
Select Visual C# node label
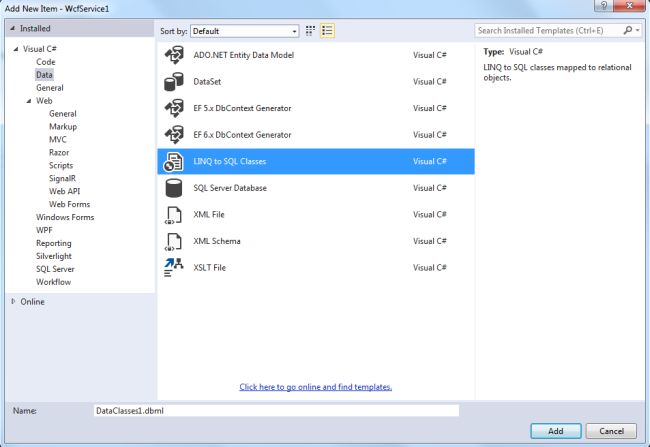[x=40, y=49]
